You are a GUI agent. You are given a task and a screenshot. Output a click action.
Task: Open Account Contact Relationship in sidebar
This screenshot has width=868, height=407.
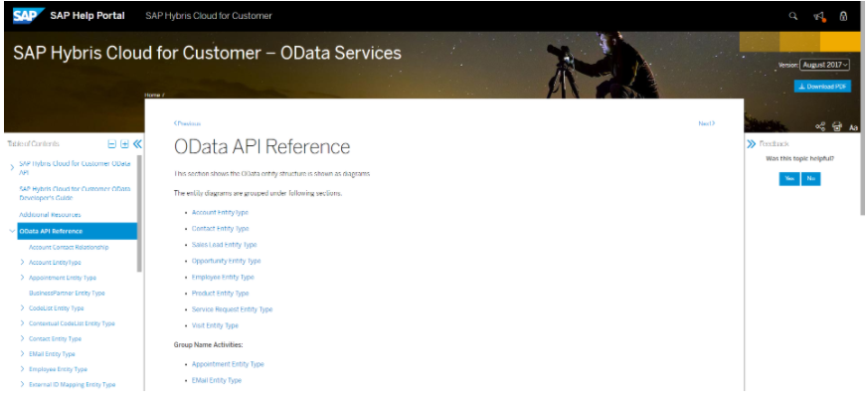(69, 247)
